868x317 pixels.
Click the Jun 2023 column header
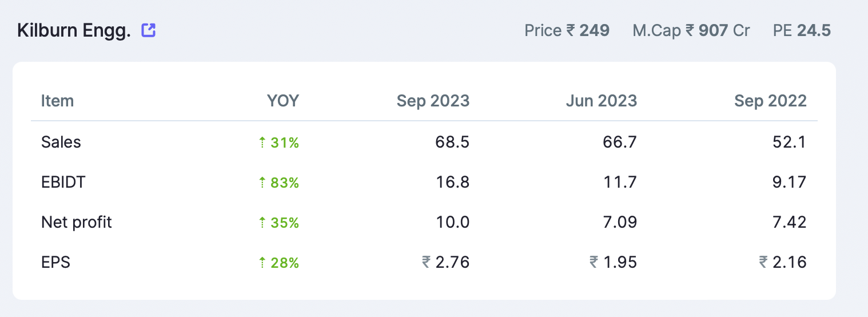601,101
